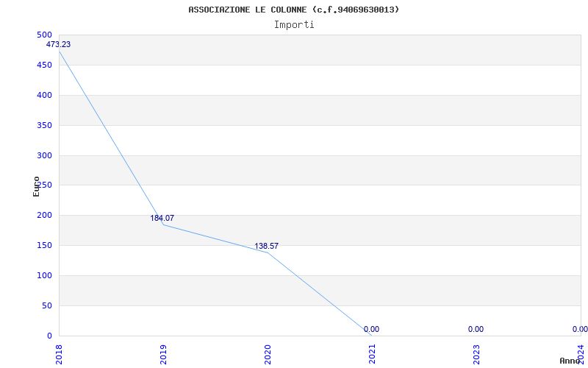This screenshot has height=368, width=588.
Task: Click the 2018 x-axis label
Action: pos(59,355)
